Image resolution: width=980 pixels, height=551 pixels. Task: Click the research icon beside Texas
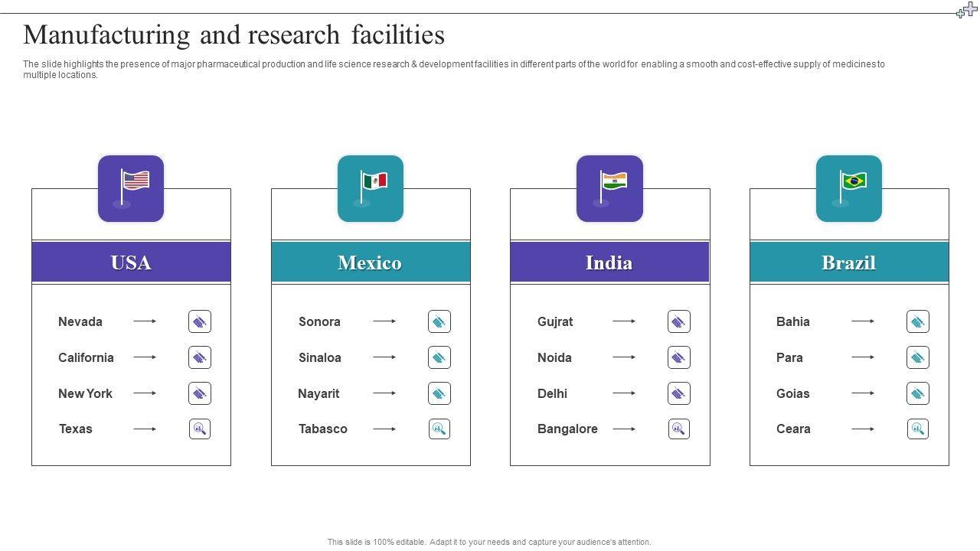200,429
